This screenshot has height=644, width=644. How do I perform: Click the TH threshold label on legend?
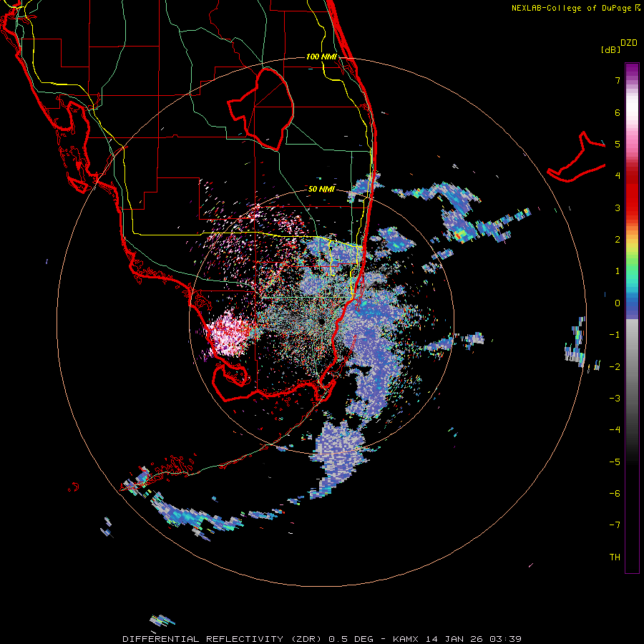615,557
